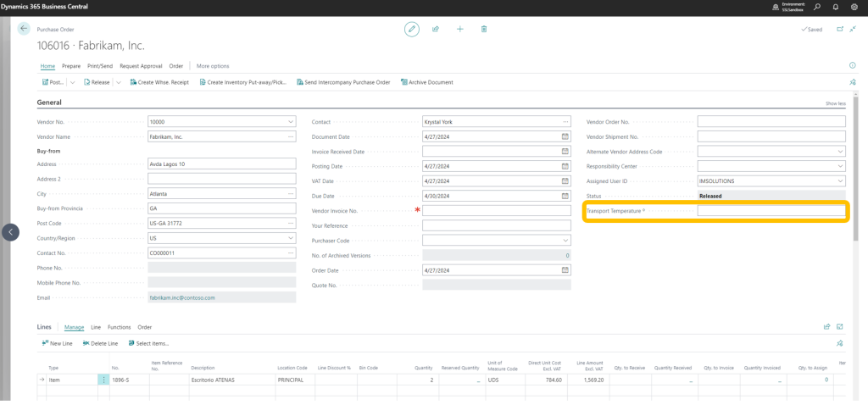Click the vendor email link
Viewport: 868px width, 405px height.
coord(182,297)
